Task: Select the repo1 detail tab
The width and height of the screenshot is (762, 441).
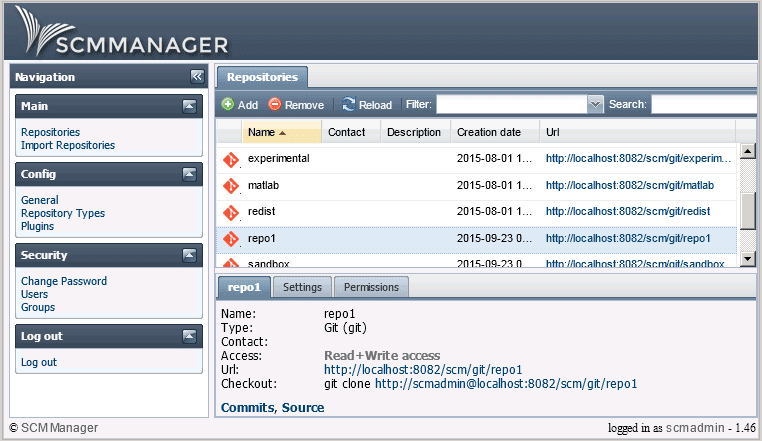Action: coord(244,287)
